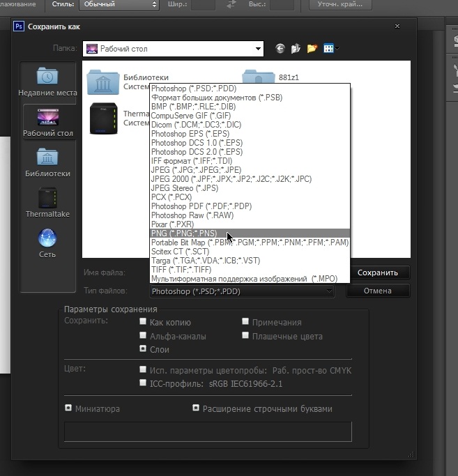Enable the Thumbnail checkbox
The width and height of the screenshot is (458, 476).
tap(68, 408)
